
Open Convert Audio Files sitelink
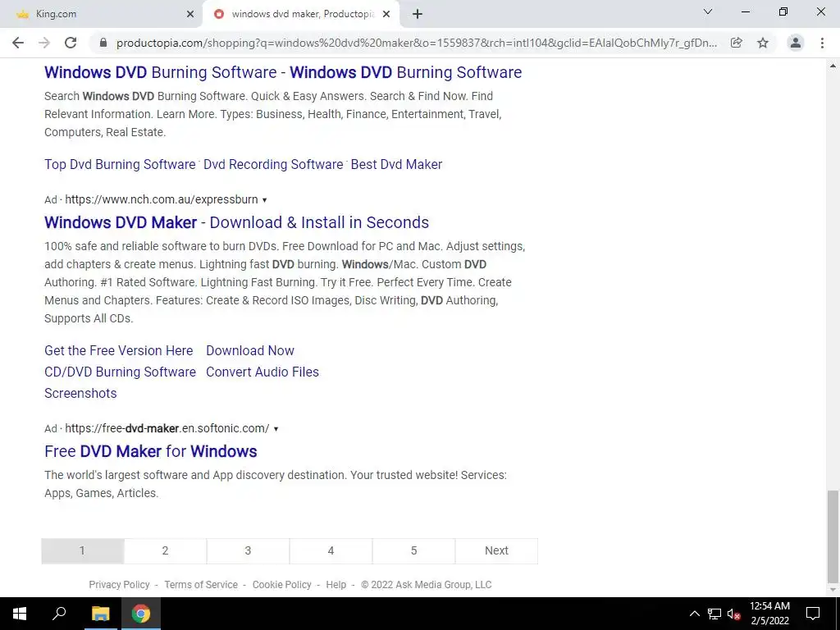[262, 372]
